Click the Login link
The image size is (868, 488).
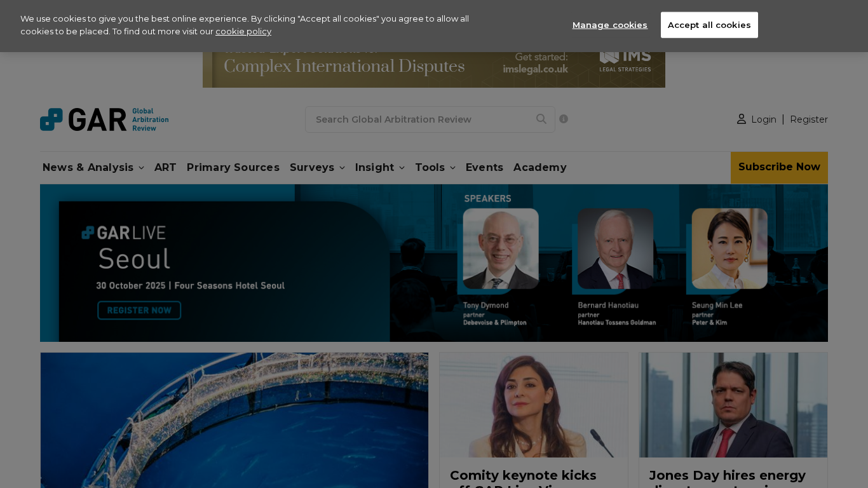click(764, 119)
